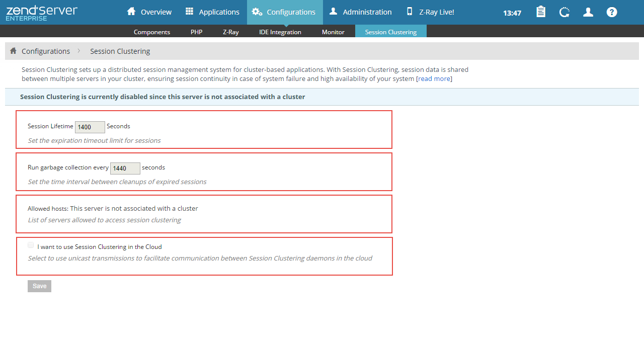644x341 pixels.
Task: Click the Zend Server Enterprise logo
Action: 42,13
